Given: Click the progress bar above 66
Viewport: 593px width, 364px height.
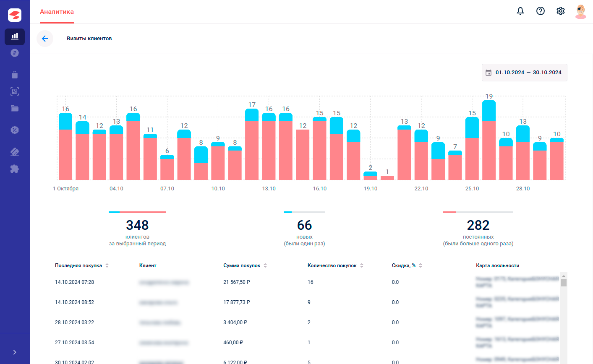Looking at the screenshot, I should click(x=304, y=212).
